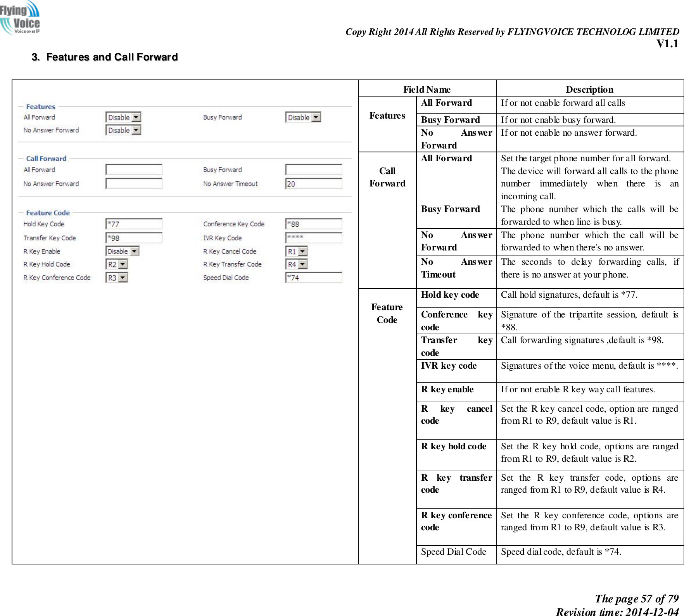The image size is (684, 616).
Task: Click the 'Call Forward' section heading in the form
Action: click(x=46, y=159)
